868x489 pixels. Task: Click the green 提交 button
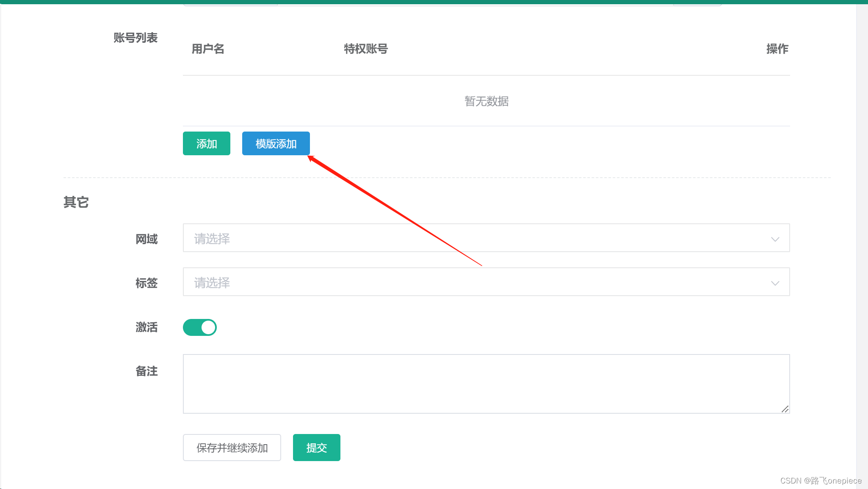[x=317, y=448]
